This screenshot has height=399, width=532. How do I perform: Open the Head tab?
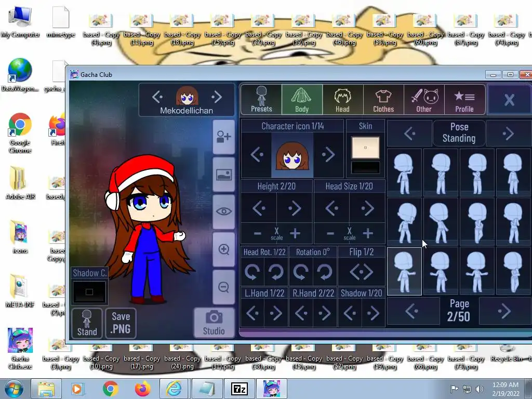click(343, 99)
